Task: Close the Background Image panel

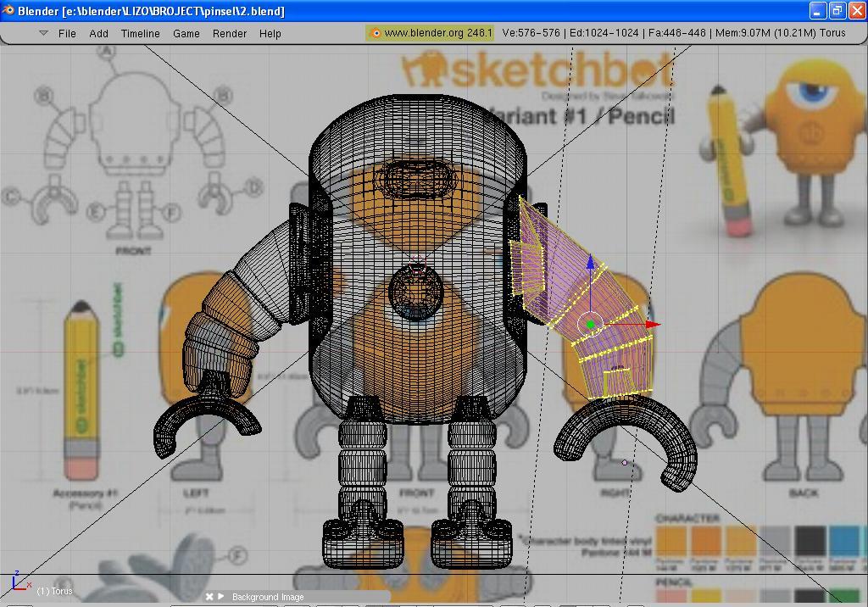Action: pos(209,597)
